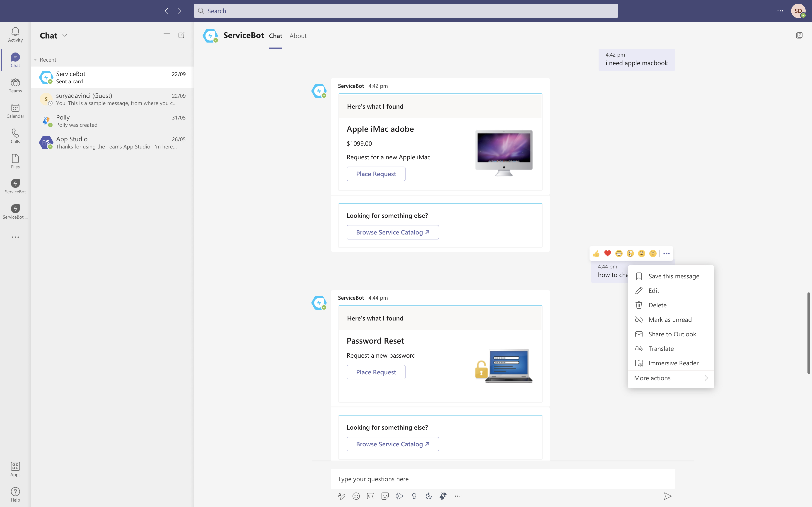Collapse the Recent conversations section
The image size is (812, 507).
click(x=35, y=59)
